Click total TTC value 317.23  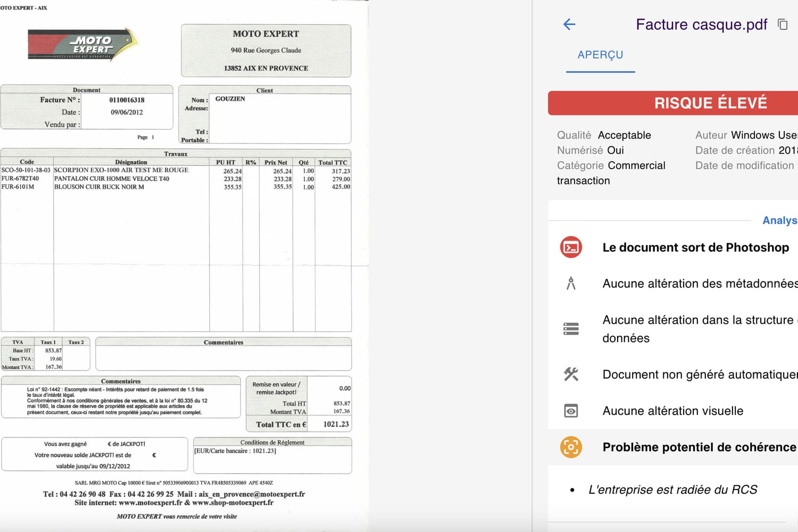tap(341, 171)
